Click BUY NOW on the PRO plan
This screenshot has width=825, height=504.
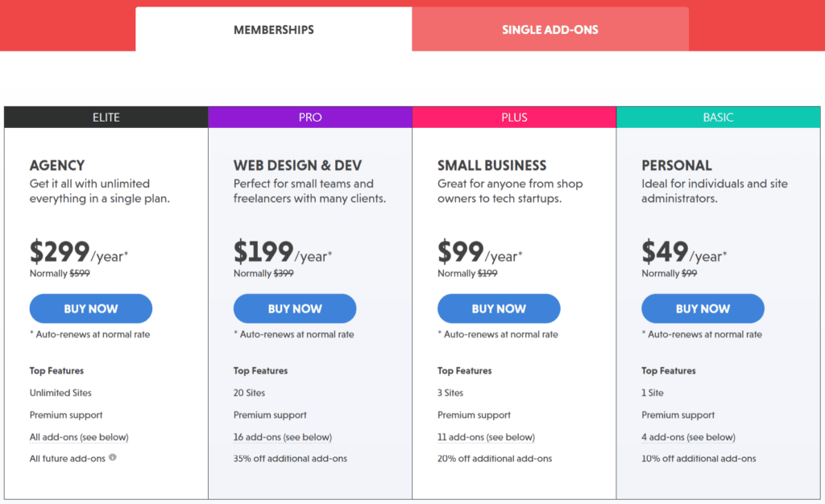294,308
